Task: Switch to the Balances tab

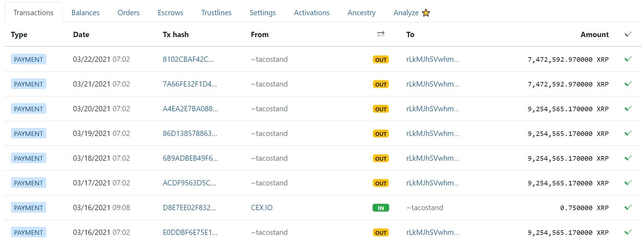Action: coord(86,13)
